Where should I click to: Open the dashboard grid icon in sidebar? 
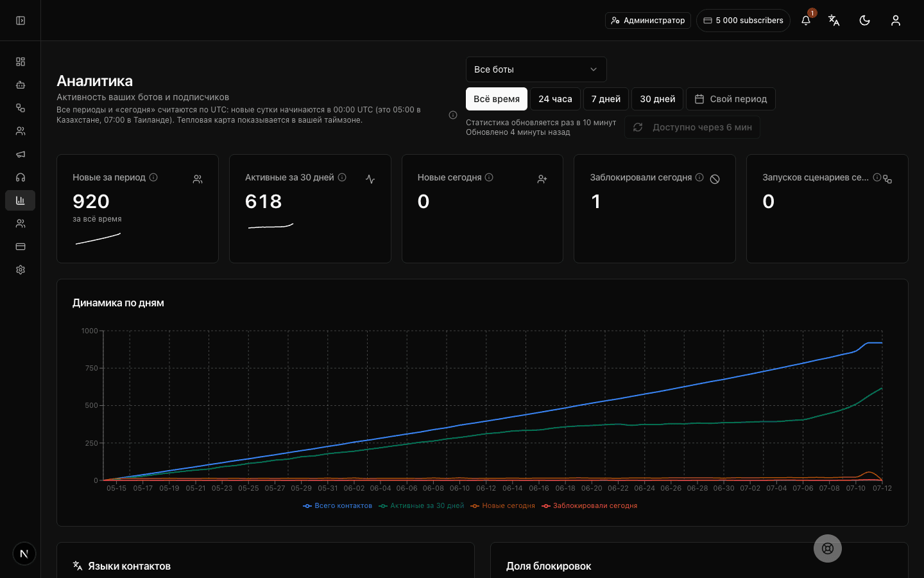[21, 62]
